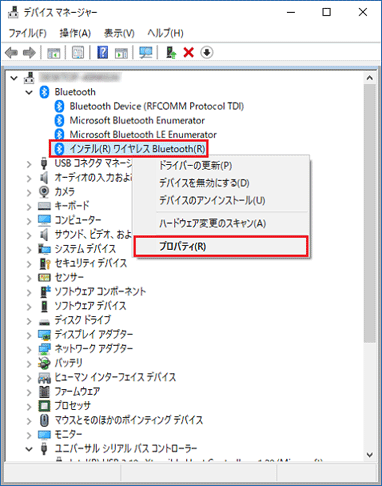Screen dimensions: 382x486
Task: Click the キーボード keyboard category icon
Action: pyautogui.click(x=44, y=206)
